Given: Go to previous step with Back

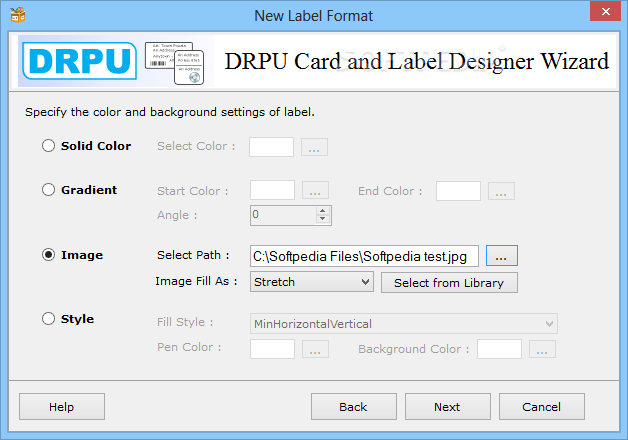Looking at the screenshot, I should (x=354, y=406).
